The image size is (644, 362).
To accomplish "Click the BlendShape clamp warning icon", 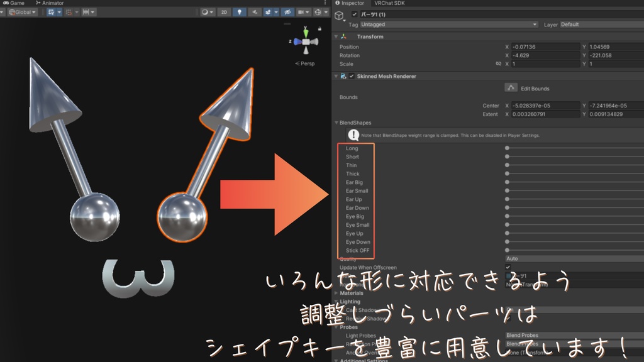I will pyautogui.click(x=353, y=134).
